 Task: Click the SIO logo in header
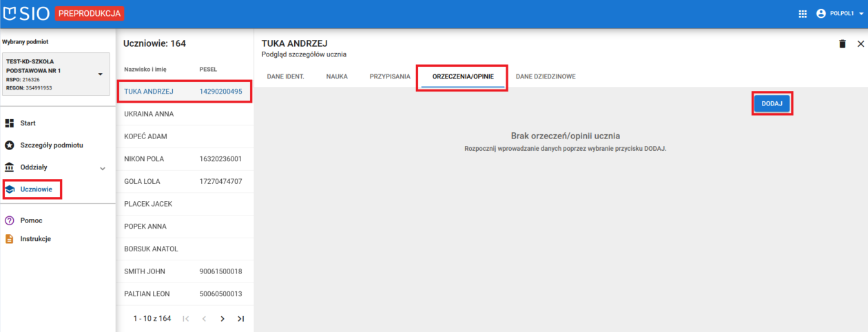(x=26, y=13)
